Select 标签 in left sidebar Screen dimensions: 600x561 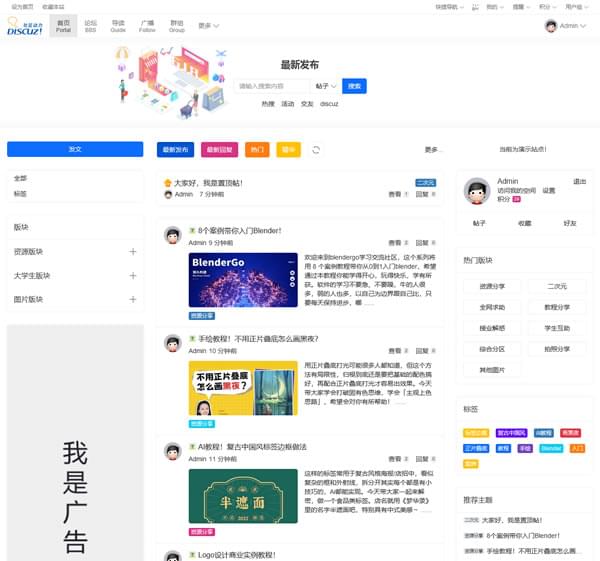point(20,194)
